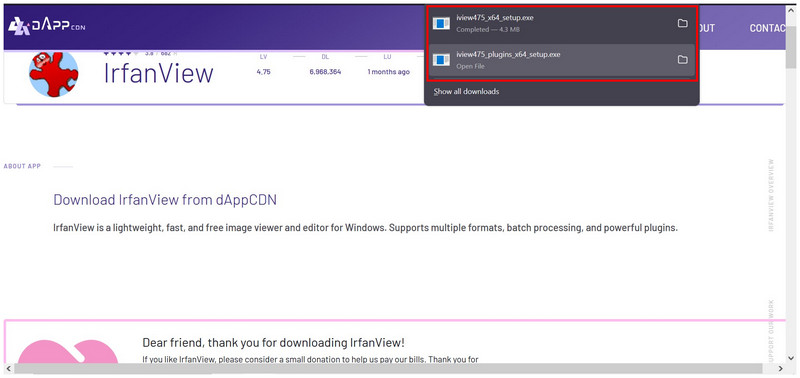Viewport: 800px width, 378px height.
Task: Click file icon of iview475_plugins_x64_setup.exe
Action: pyautogui.click(x=441, y=60)
